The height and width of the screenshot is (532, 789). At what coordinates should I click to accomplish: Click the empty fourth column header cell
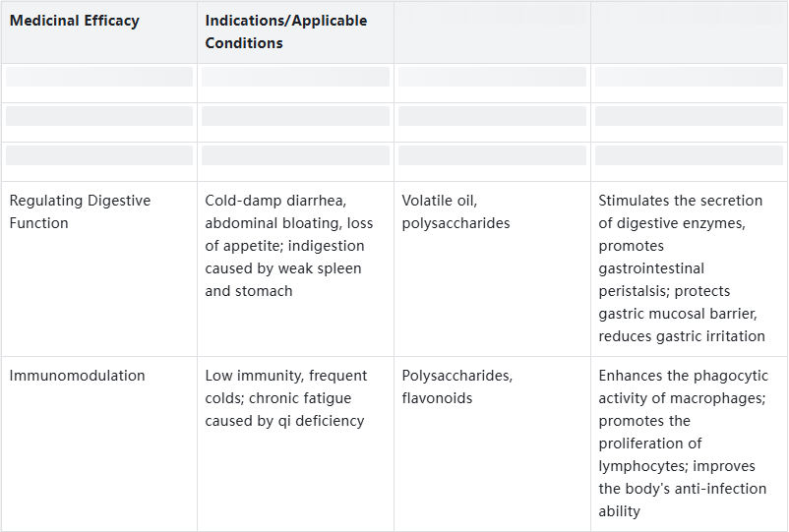tap(689, 31)
